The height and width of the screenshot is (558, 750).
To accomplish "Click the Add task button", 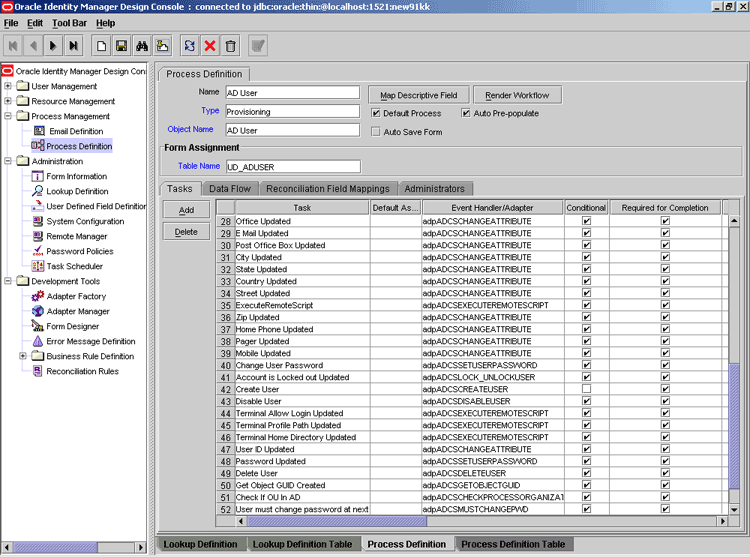I will point(186,210).
